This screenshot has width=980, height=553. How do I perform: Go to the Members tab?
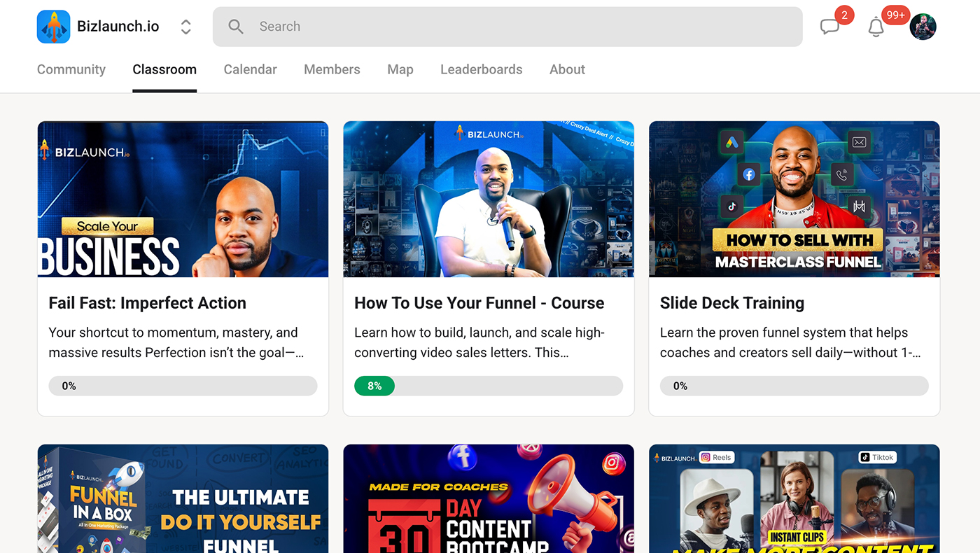(332, 69)
